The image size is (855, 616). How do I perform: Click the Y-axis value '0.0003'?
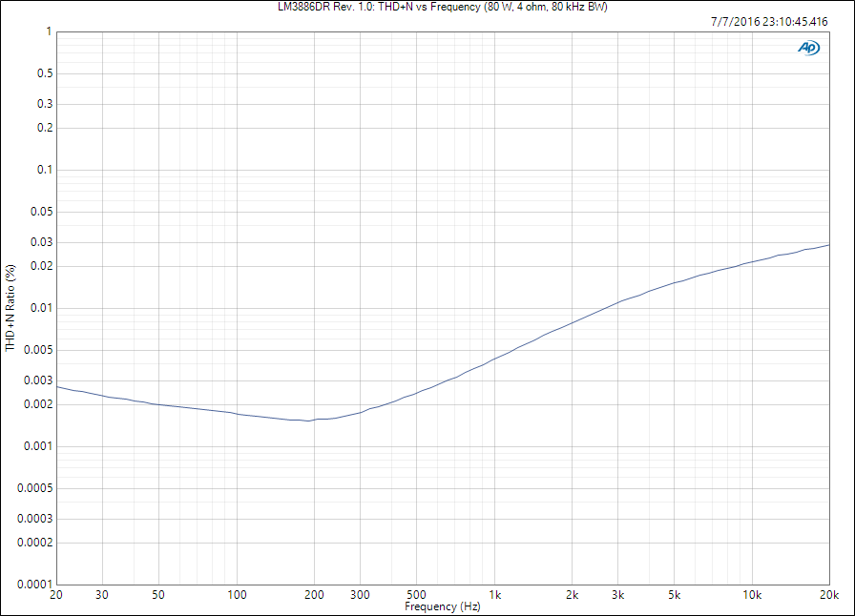click(x=35, y=519)
